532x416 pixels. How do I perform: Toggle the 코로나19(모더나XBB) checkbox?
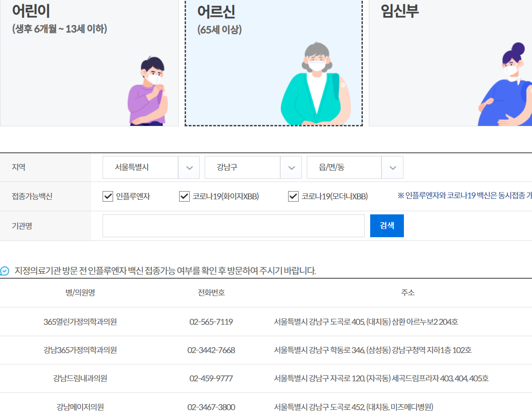(x=293, y=196)
